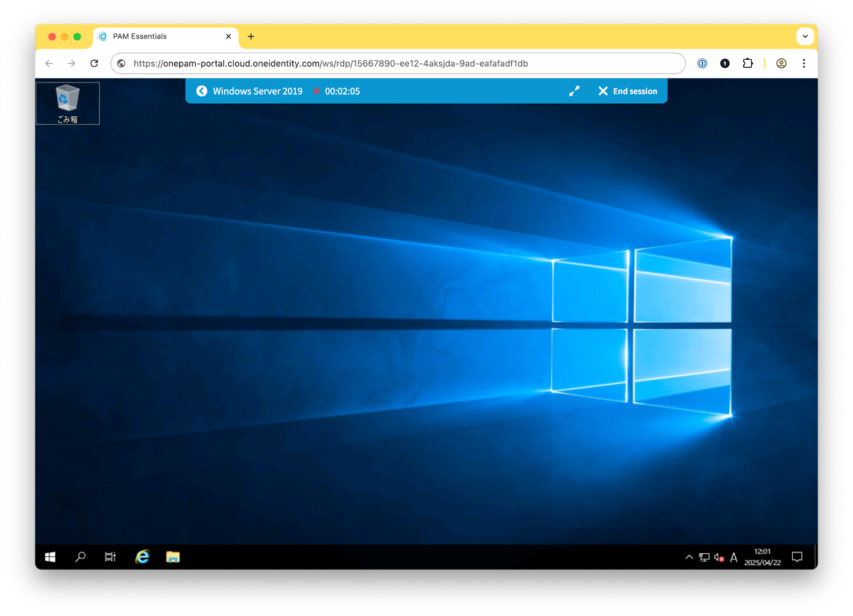
Task: Open the browser Extensions puzzle menu
Action: click(747, 63)
